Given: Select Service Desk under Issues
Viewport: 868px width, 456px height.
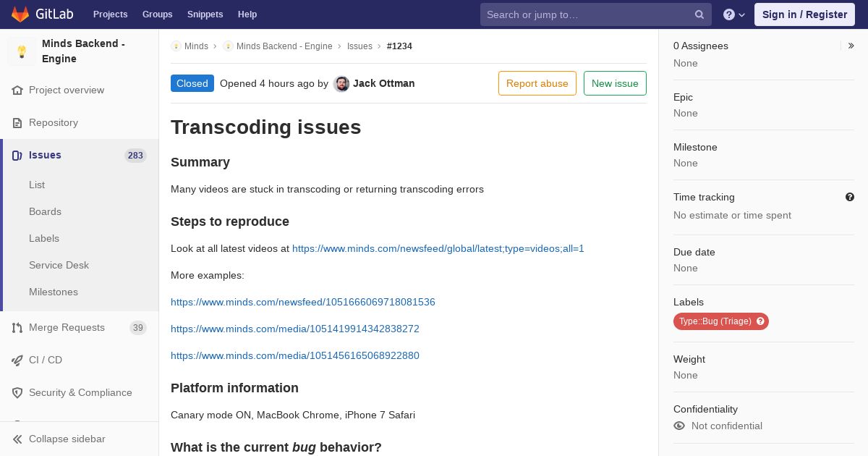Looking at the screenshot, I should pyautogui.click(x=59, y=265).
